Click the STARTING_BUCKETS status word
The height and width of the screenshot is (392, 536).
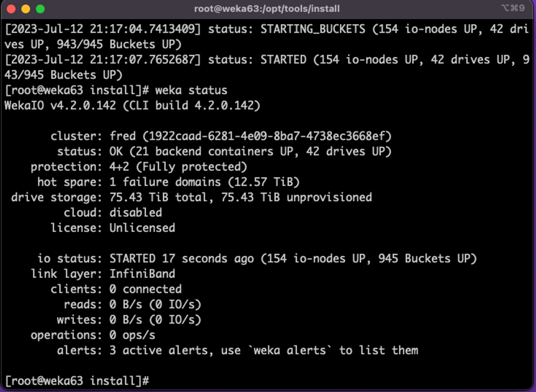pyautogui.click(x=312, y=29)
